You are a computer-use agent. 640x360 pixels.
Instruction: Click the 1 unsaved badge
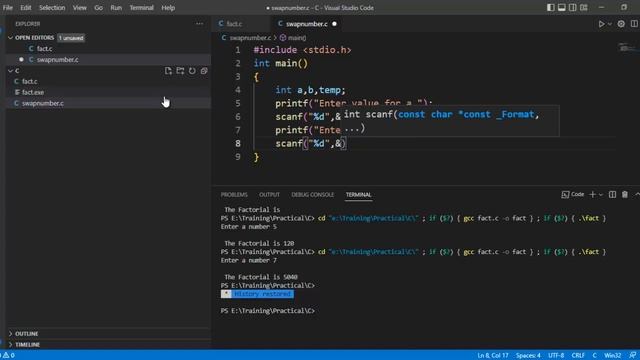pos(71,38)
